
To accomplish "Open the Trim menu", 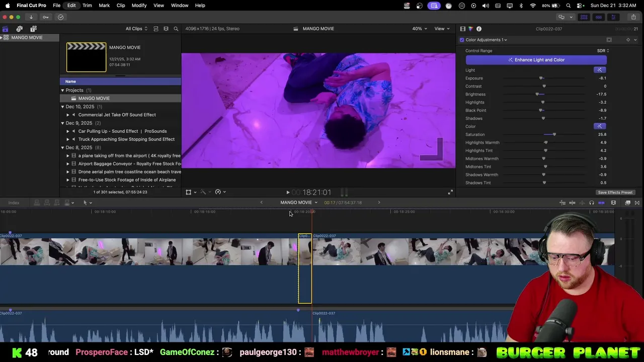I will tap(87, 6).
